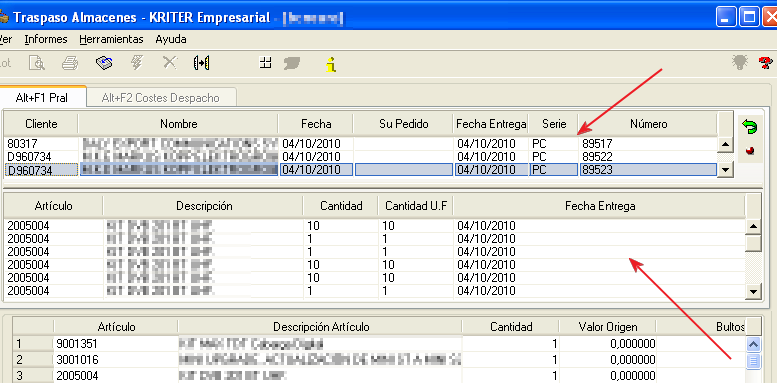Click the gray note-shaped toolbar icon
This screenshot has height=383, width=777.
coord(292,63)
